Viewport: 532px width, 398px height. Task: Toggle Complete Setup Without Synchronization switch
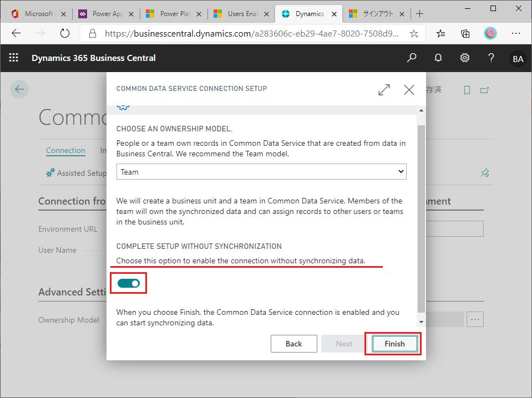[129, 283]
